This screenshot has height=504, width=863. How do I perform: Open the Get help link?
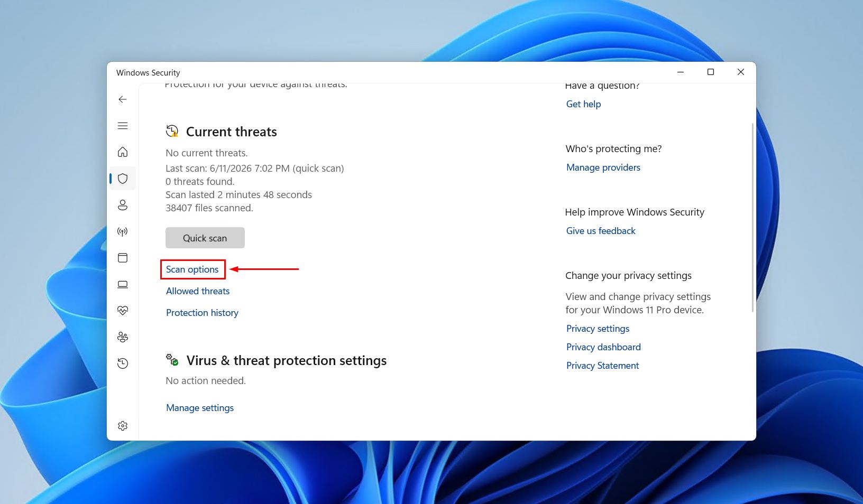[x=583, y=104]
